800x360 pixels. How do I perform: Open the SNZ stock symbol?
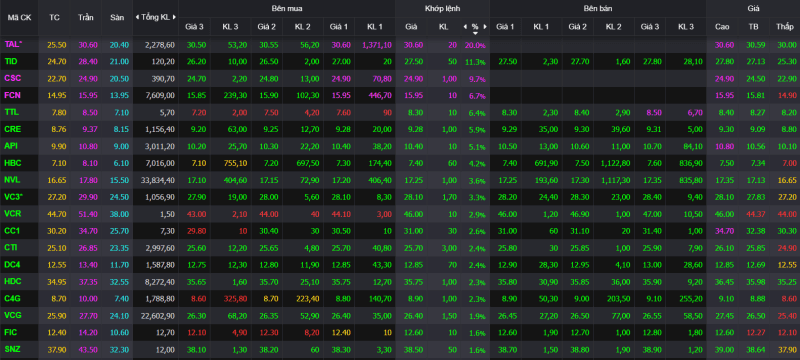pos(12,348)
